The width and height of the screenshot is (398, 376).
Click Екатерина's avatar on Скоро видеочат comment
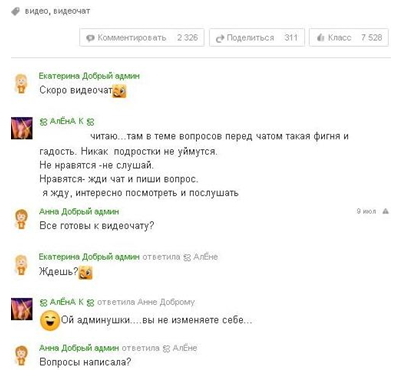[21, 83]
